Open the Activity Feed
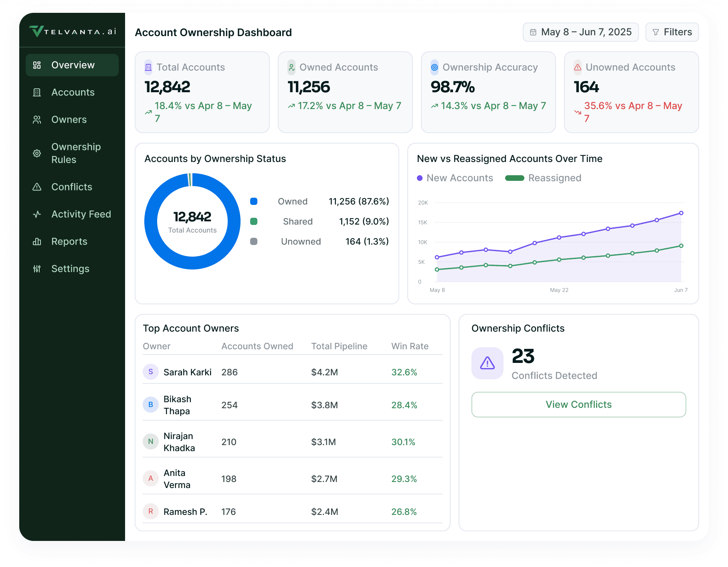The image size is (728, 567). tap(72, 214)
